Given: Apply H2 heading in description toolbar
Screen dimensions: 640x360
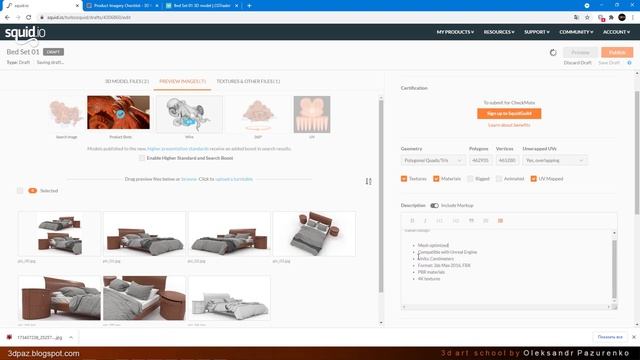Looking at the screenshot, I should [456, 220].
